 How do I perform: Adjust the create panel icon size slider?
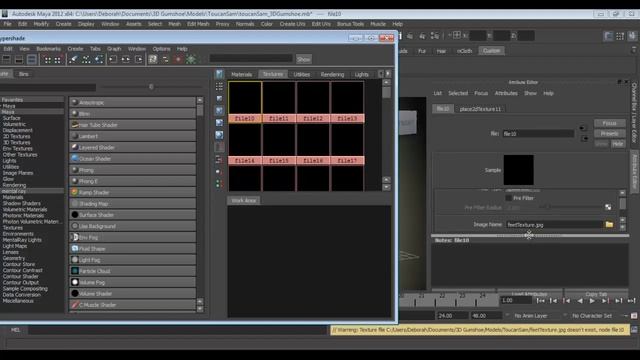pos(151,87)
